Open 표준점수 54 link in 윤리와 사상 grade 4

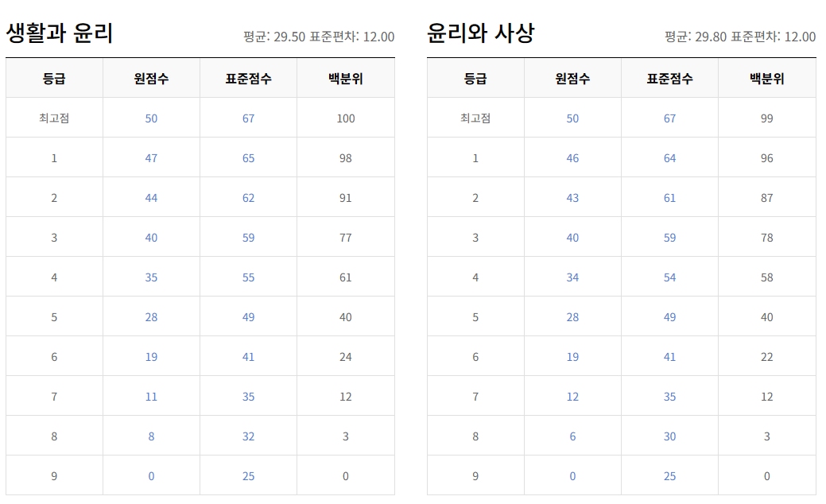click(669, 277)
